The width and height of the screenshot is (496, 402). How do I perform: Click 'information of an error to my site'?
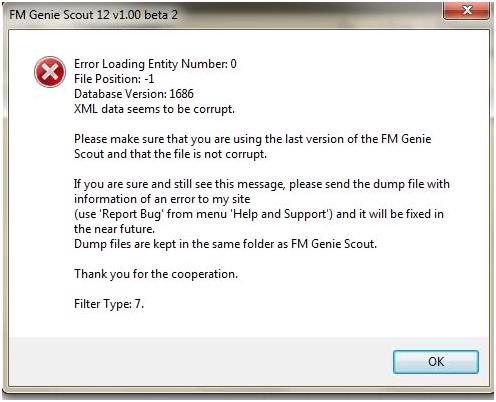[162, 199]
